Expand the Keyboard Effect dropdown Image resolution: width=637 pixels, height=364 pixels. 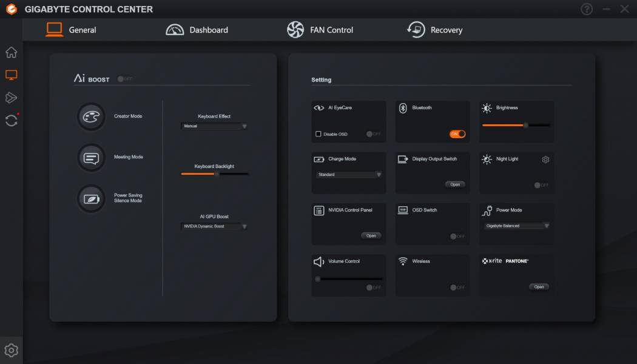point(214,126)
